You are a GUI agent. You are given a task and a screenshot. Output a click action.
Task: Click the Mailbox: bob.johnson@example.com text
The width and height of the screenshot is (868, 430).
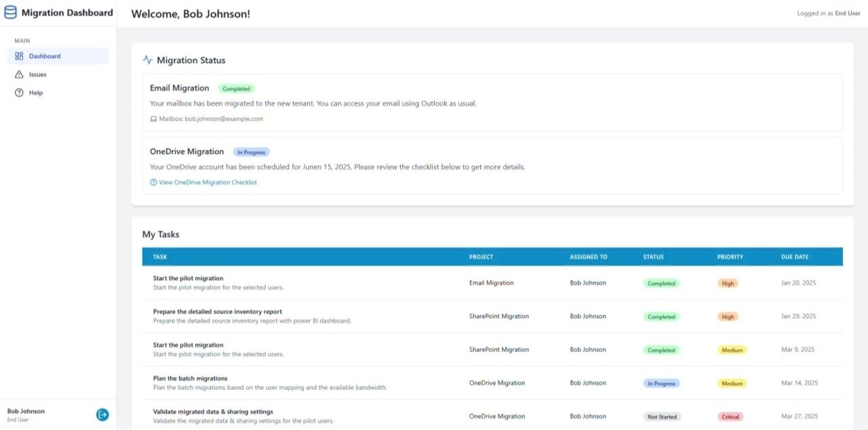[211, 119]
